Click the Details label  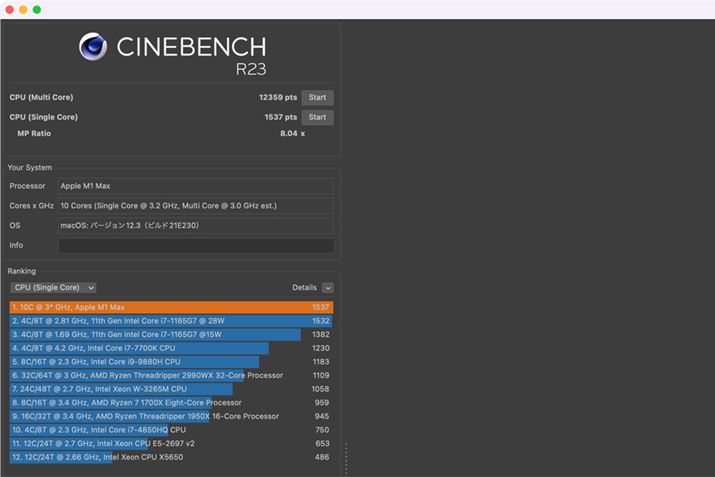[x=304, y=288]
